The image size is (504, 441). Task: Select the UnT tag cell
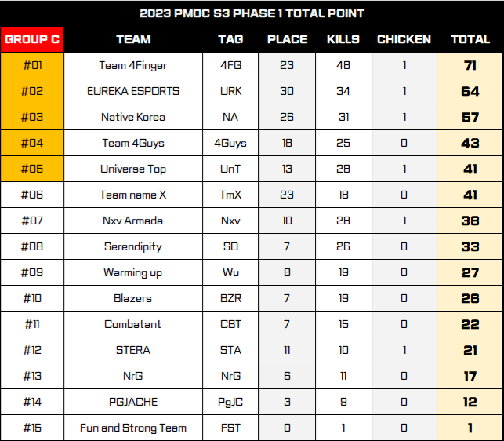[230, 169]
